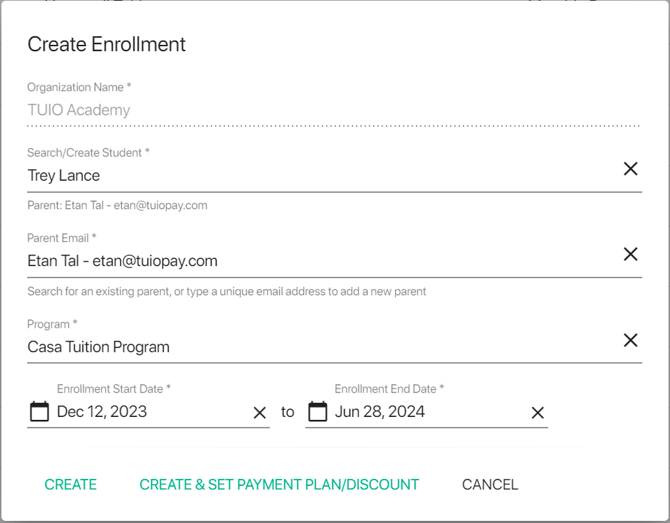The width and height of the screenshot is (670, 523).
Task: Click the Create button
Action: coord(71,485)
